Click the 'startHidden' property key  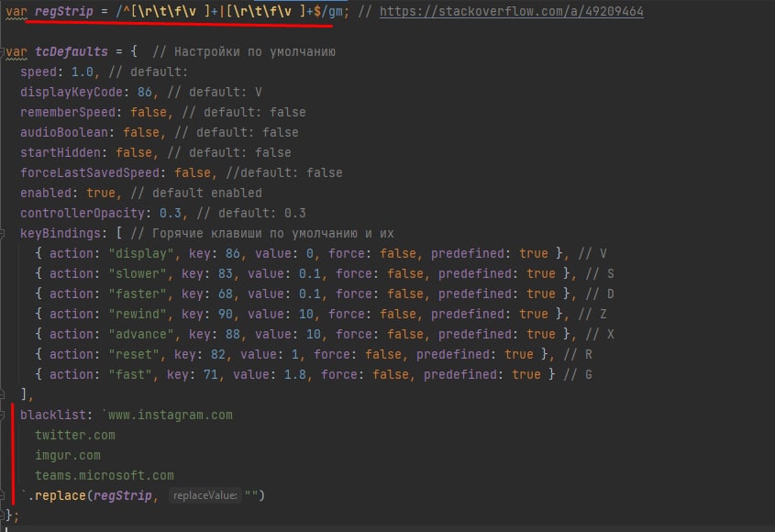click(x=61, y=153)
